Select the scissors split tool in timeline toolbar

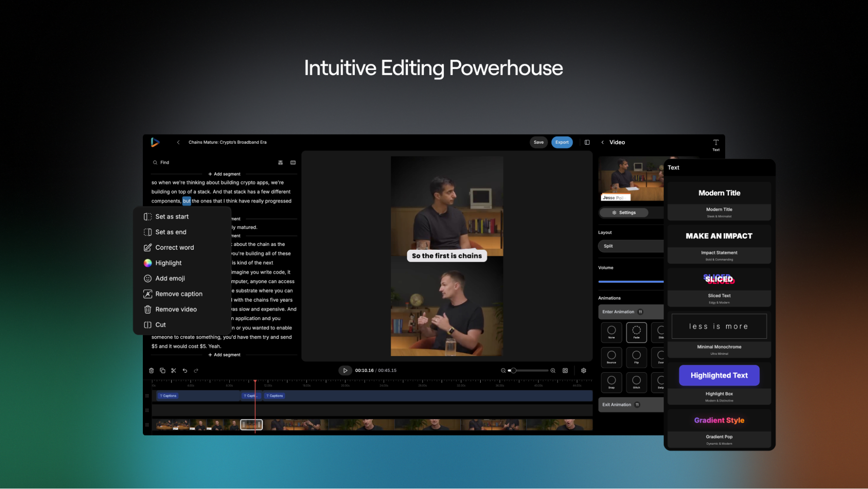tap(174, 370)
